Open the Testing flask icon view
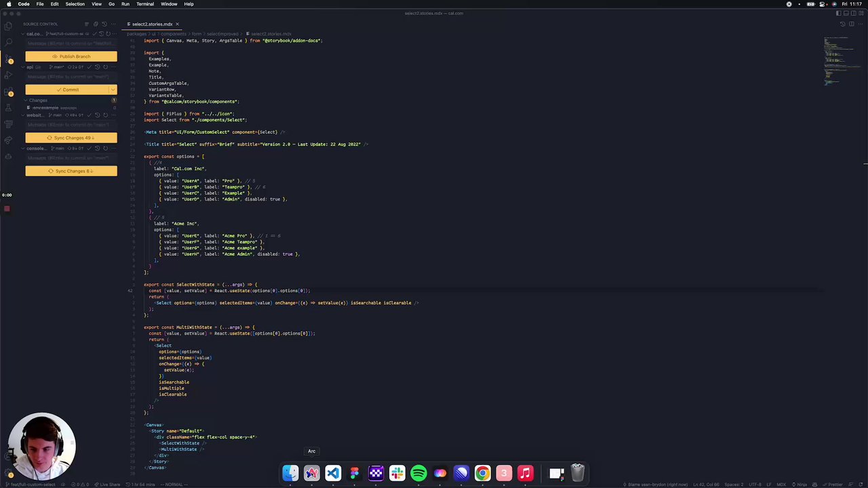The image size is (868, 488). click(x=8, y=108)
